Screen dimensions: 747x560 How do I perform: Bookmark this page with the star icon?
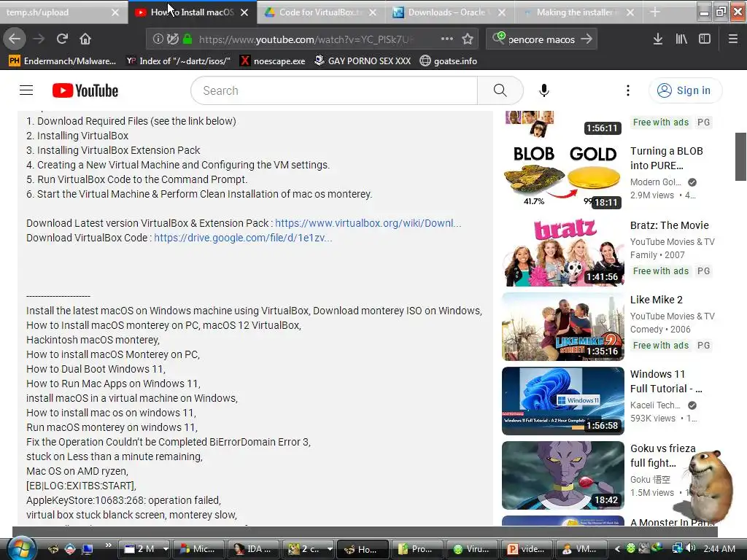(468, 39)
